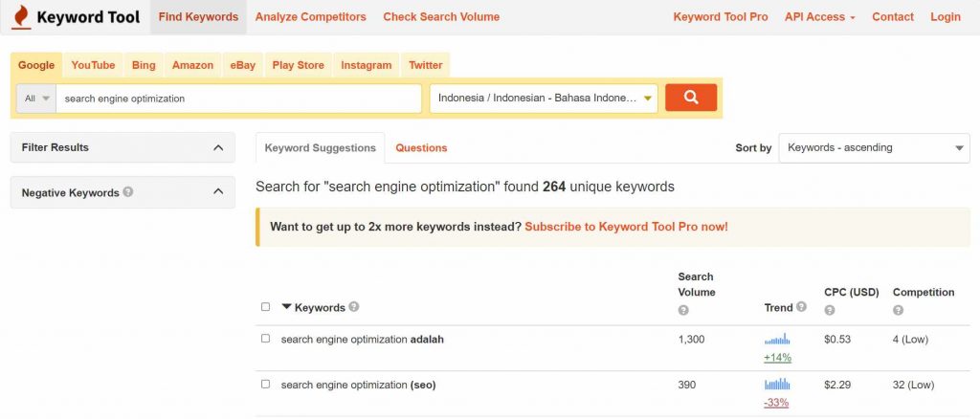The height and width of the screenshot is (419, 980).
Task: Open Analyze Competitors in the navbar
Action: pyautogui.click(x=311, y=17)
